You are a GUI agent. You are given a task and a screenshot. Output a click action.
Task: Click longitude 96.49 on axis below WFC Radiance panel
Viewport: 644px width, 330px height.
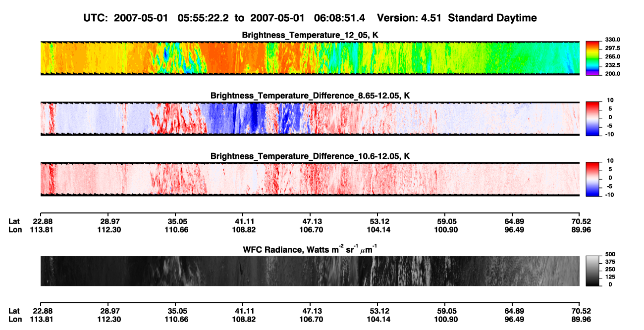click(514, 319)
